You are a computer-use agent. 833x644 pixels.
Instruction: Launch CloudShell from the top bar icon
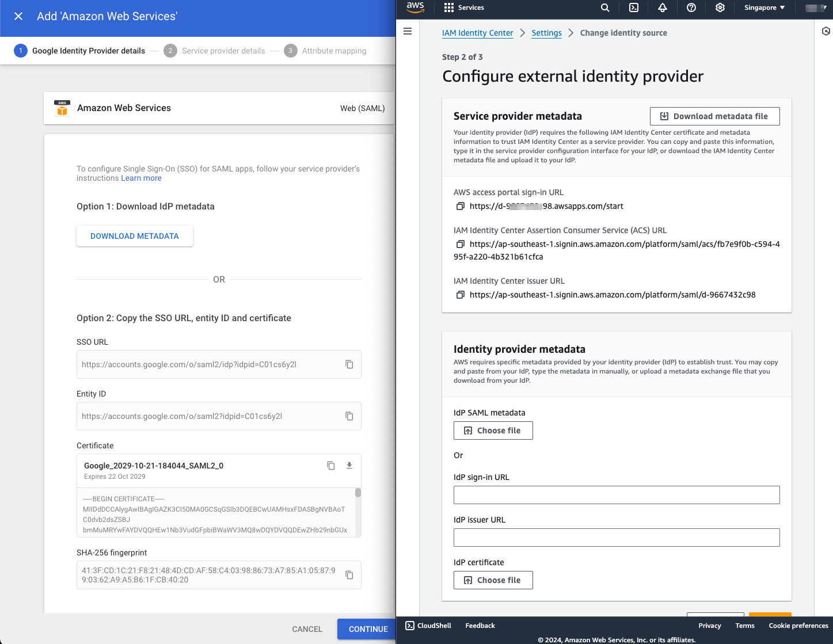tap(634, 7)
